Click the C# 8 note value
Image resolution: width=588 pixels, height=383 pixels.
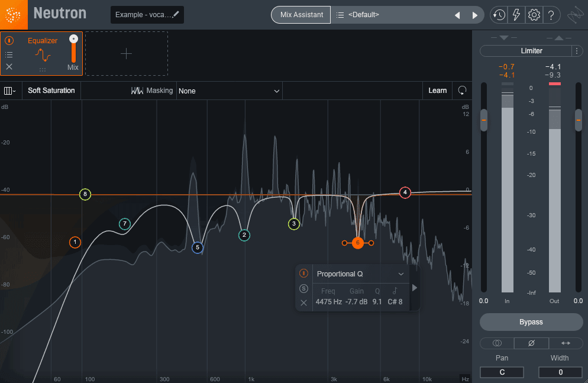point(395,301)
